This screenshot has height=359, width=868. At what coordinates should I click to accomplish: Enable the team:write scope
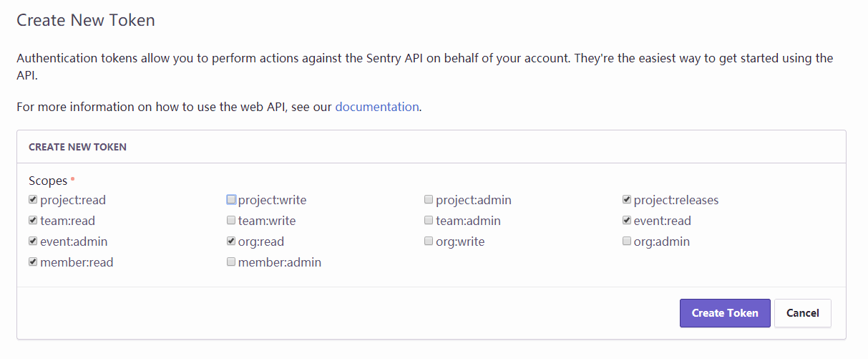[x=231, y=221]
